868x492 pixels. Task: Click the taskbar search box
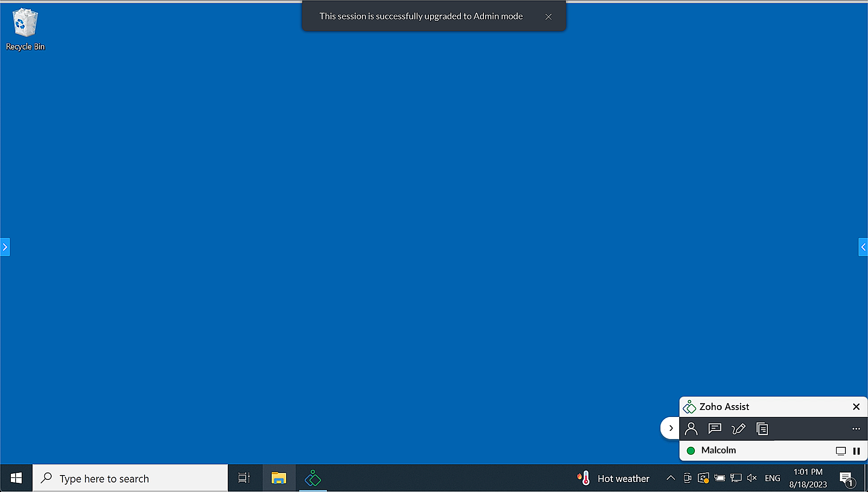pyautogui.click(x=130, y=478)
